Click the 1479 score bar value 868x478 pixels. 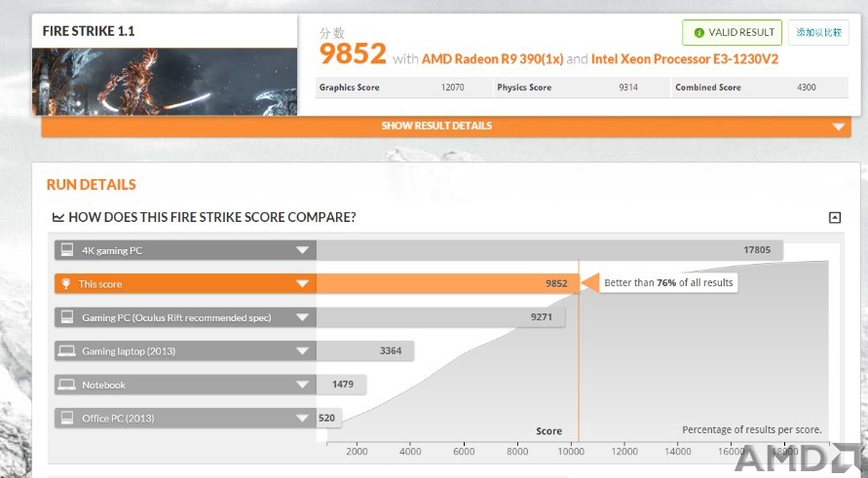click(x=343, y=384)
